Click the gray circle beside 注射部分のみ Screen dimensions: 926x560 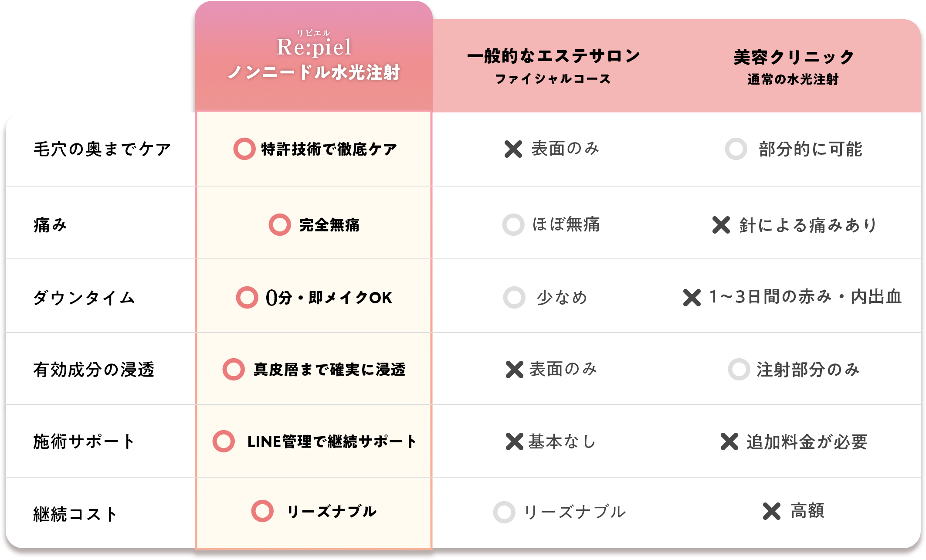point(739,370)
